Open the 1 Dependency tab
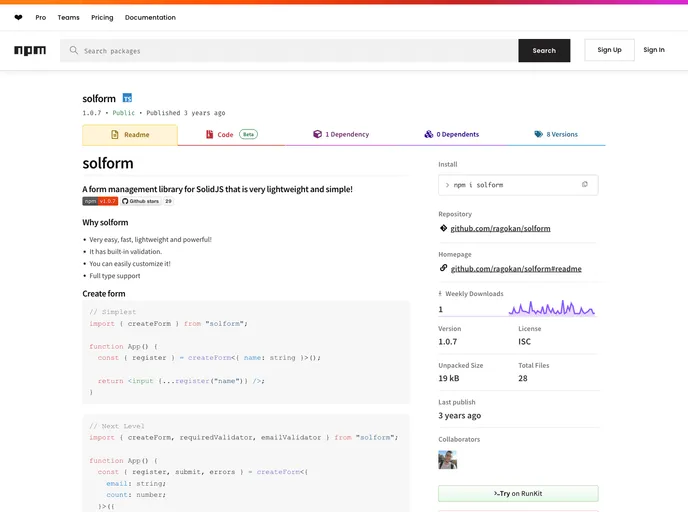Viewport: 688px width, 512px height. click(341, 135)
